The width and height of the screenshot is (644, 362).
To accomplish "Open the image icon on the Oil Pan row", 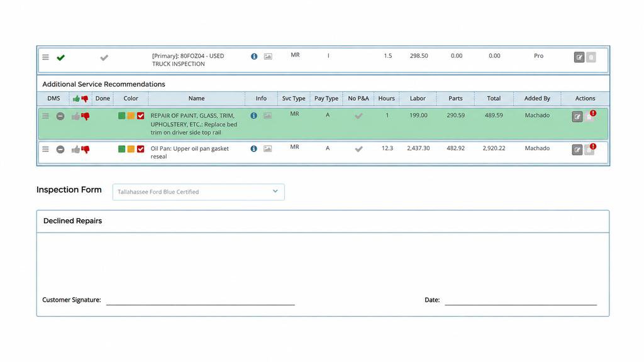I will click(267, 148).
